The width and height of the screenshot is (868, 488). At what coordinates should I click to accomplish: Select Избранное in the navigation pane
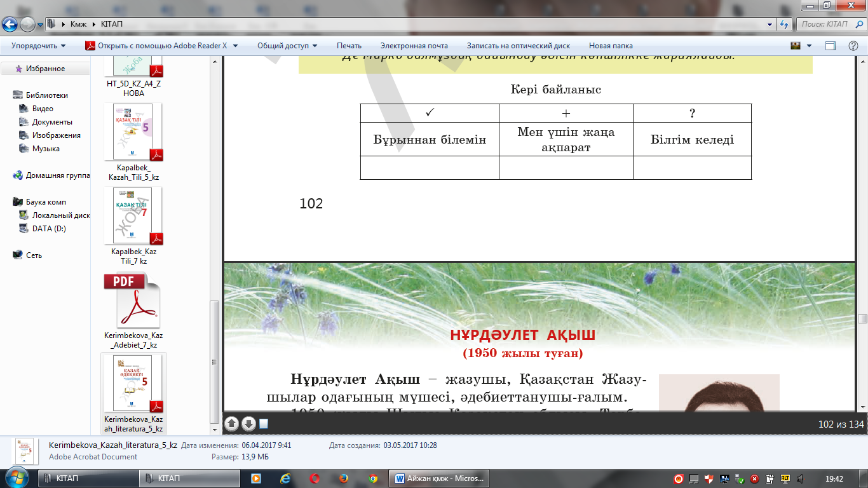coord(45,69)
